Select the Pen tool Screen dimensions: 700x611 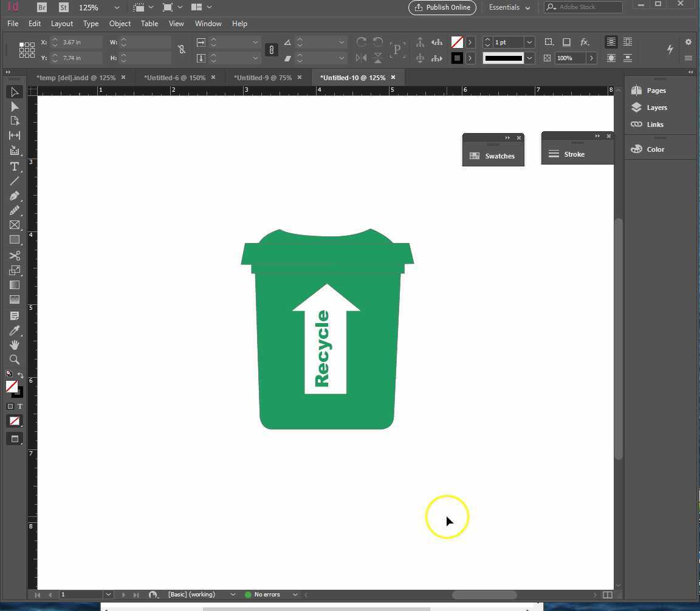click(x=15, y=196)
